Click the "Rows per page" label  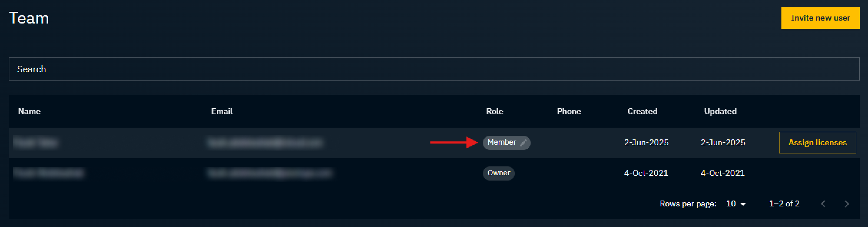click(x=688, y=204)
